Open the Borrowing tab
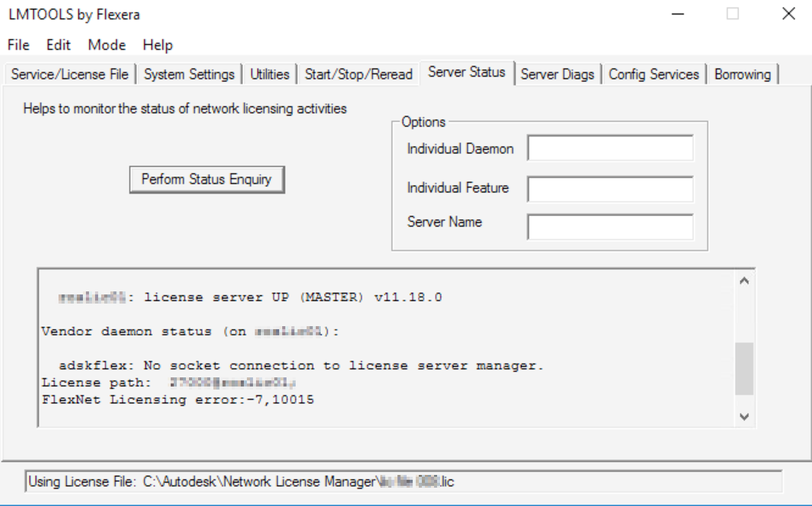Screen dimensions: 812x506 click(743, 74)
